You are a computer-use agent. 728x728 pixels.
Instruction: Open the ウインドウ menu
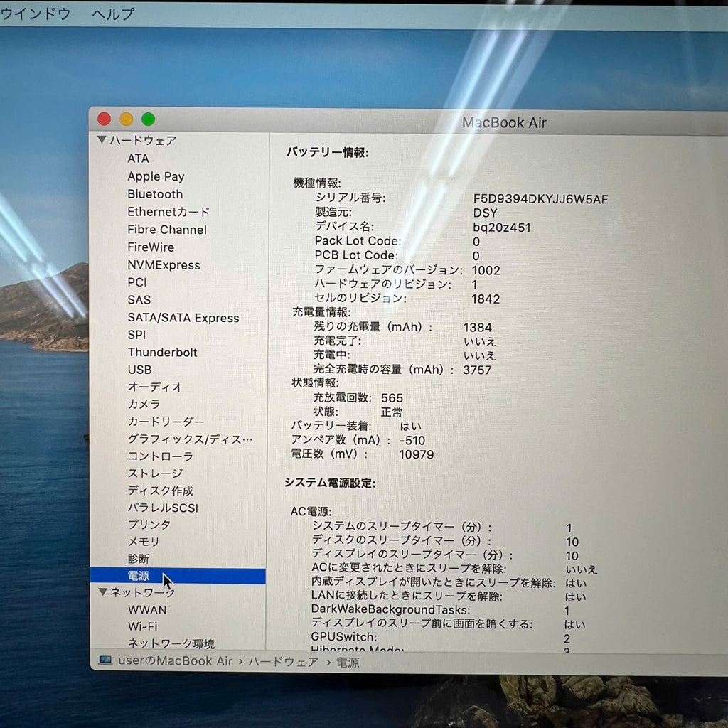[36, 14]
